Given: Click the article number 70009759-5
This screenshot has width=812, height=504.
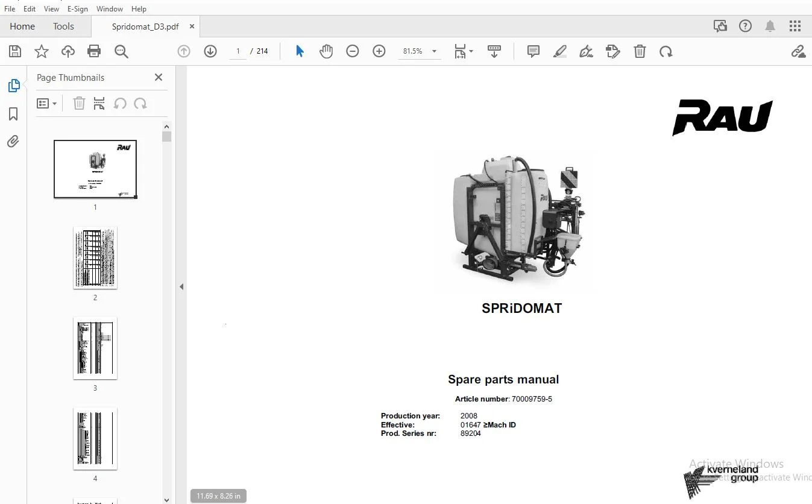Looking at the screenshot, I should tap(532, 398).
